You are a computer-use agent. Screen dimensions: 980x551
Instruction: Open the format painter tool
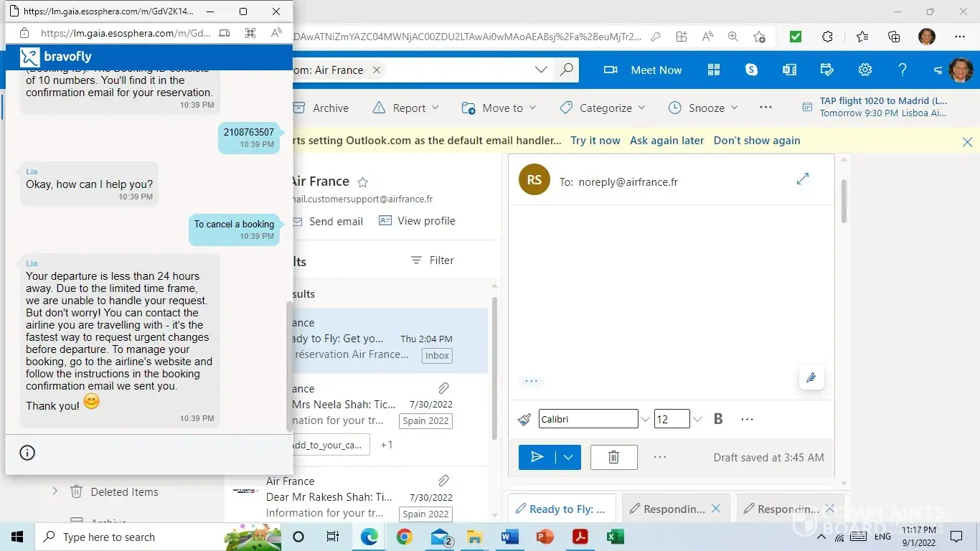524,419
